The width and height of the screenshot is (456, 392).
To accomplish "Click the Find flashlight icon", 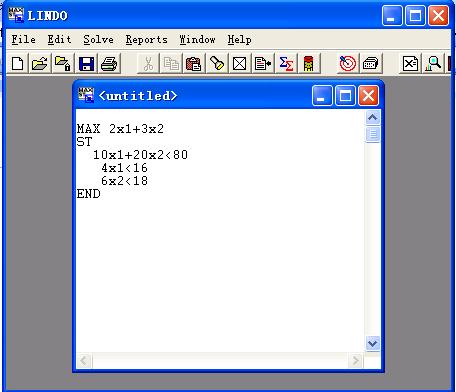I will (x=217, y=63).
